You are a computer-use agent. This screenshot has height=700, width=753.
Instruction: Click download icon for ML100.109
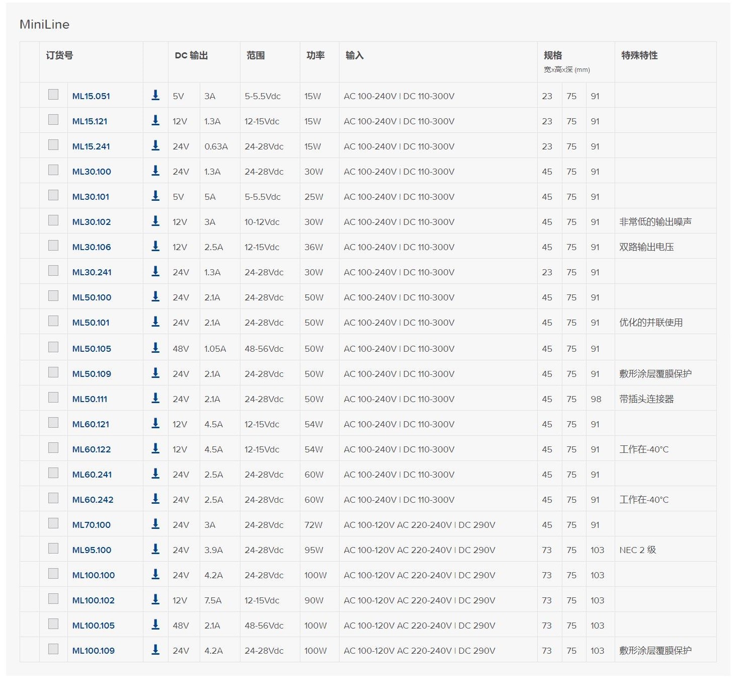[x=155, y=650]
